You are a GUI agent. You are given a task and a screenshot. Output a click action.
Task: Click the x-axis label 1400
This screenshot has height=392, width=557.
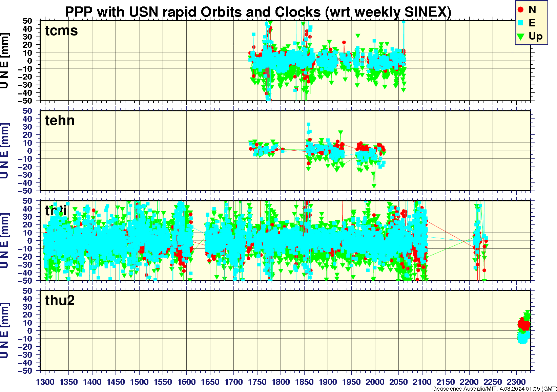[92, 382]
